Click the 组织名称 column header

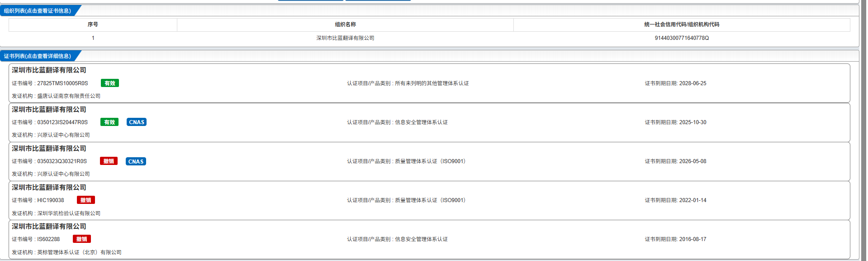[x=345, y=24]
